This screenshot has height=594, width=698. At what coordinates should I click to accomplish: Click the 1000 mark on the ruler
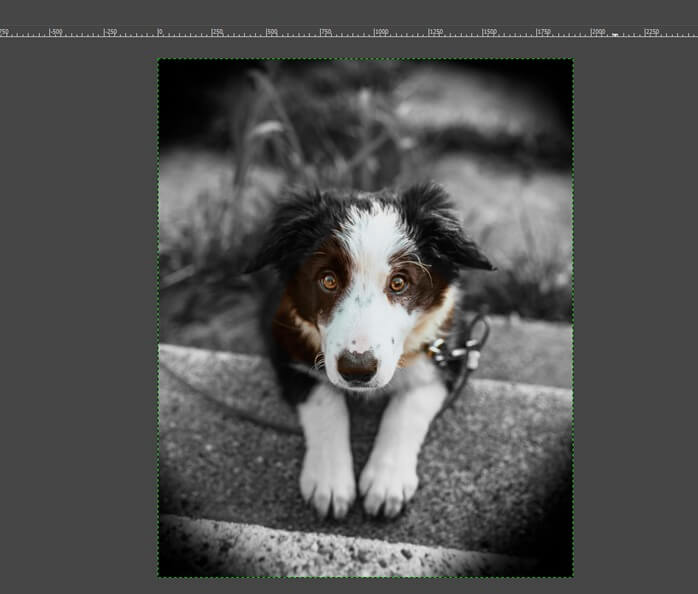376,32
